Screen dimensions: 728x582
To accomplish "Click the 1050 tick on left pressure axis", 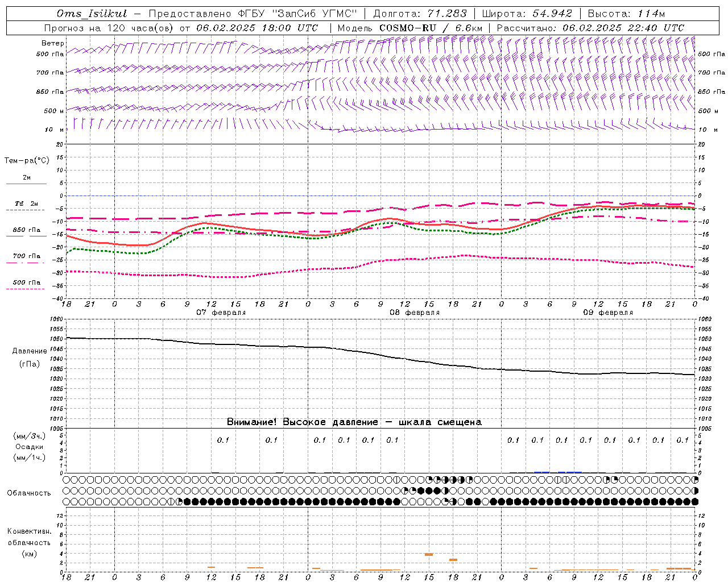I will pyautogui.click(x=57, y=339).
